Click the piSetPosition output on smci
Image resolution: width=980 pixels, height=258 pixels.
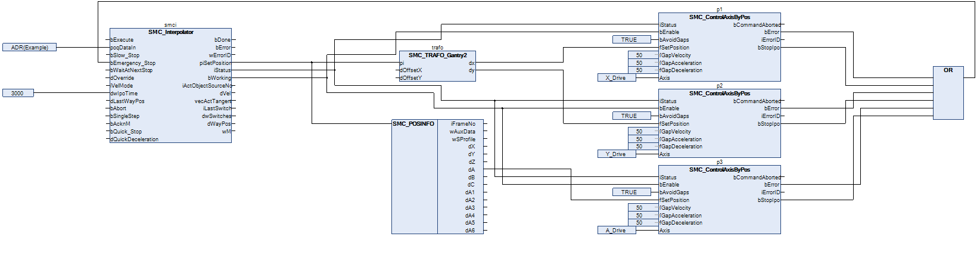click(215, 63)
